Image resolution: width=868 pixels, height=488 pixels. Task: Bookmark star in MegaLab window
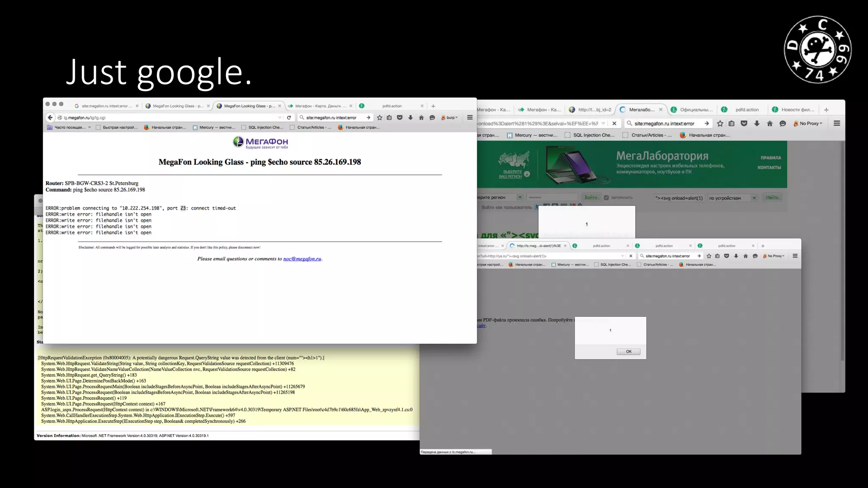(x=720, y=123)
